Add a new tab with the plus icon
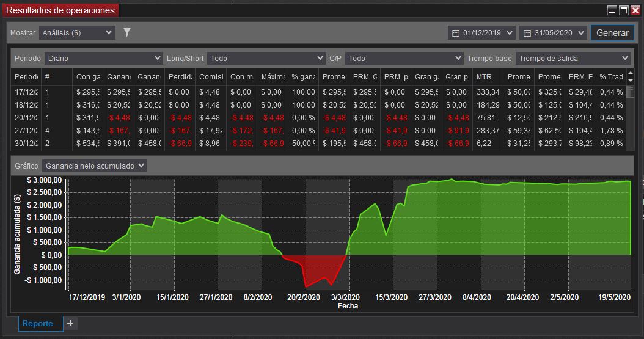The height and width of the screenshot is (339, 644). (x=70, y=323)
